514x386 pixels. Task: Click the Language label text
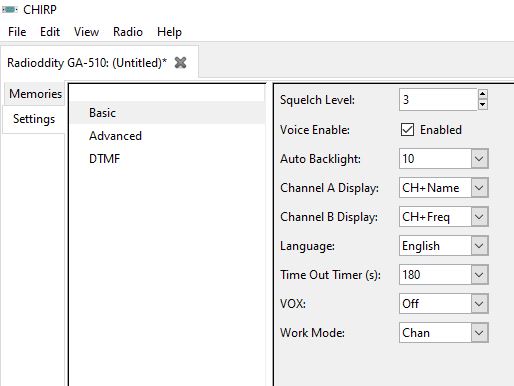307,246
